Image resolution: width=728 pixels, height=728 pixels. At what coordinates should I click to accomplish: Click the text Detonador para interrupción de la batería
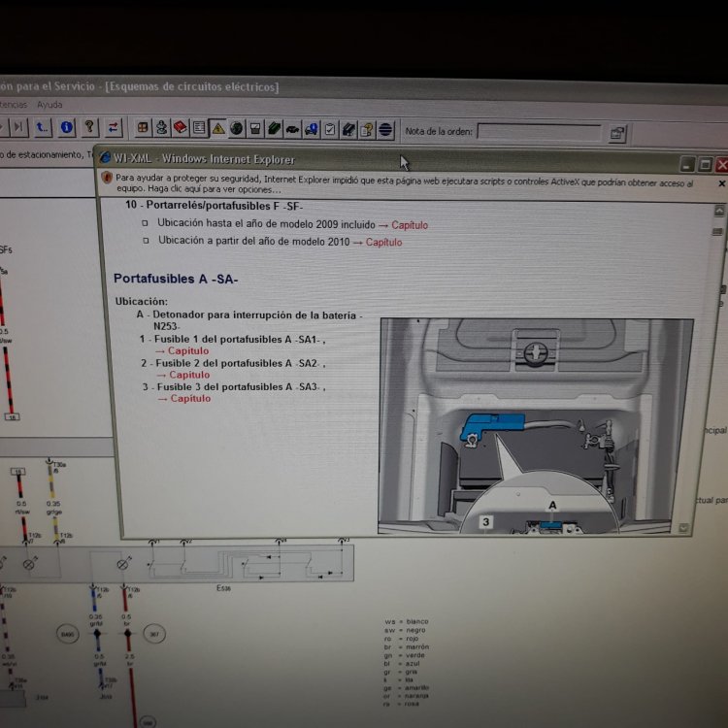254,315
